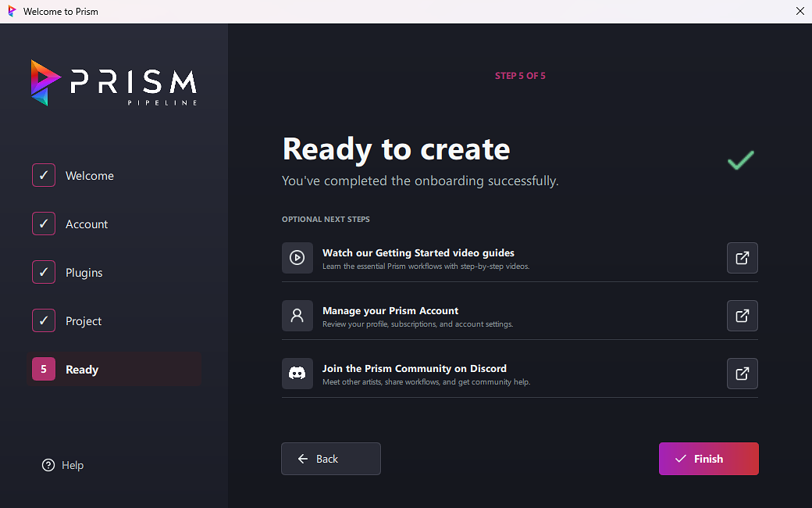Open Getting Started video guides external link
Screen dimensions: 812x508
(742, 258)
